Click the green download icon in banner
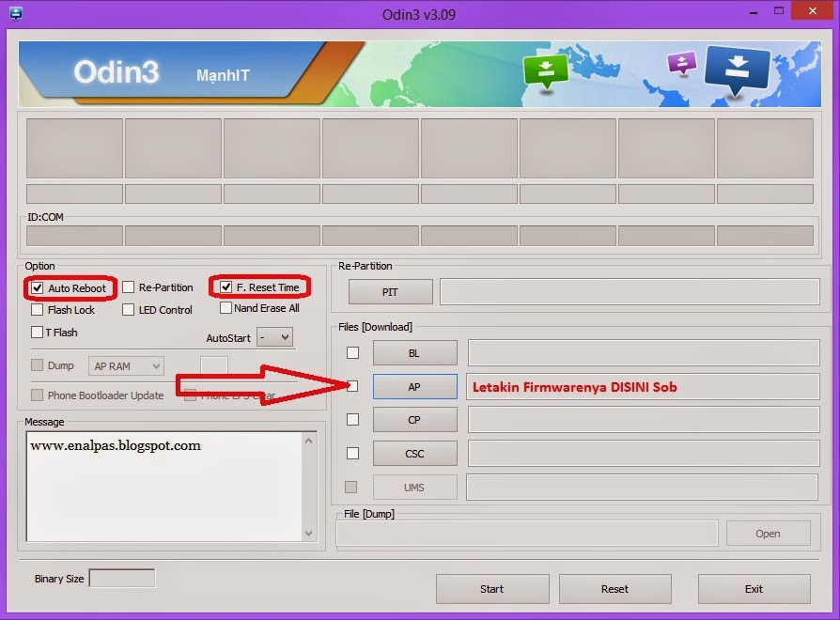The height and width of the screenshot is (620, 840). point(545,71)
